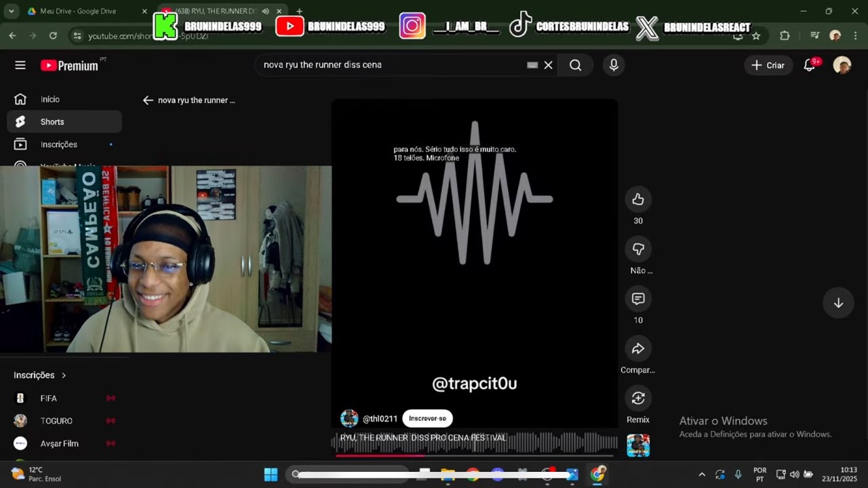Bookmark this page with the star
This screenshot has height=488, width=868.
click(756, 35)
